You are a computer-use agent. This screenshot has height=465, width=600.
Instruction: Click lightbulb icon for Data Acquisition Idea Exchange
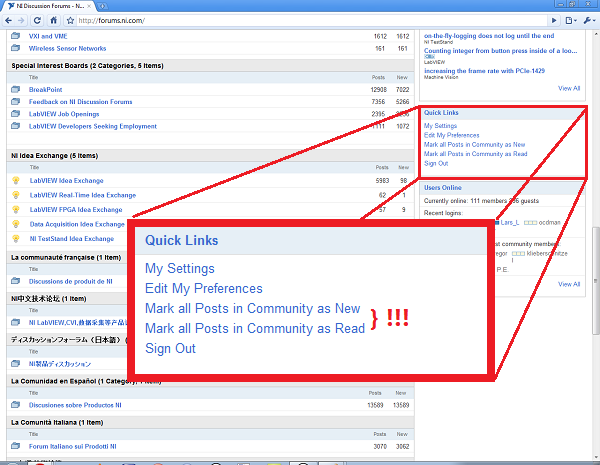(x=16, y=224)
